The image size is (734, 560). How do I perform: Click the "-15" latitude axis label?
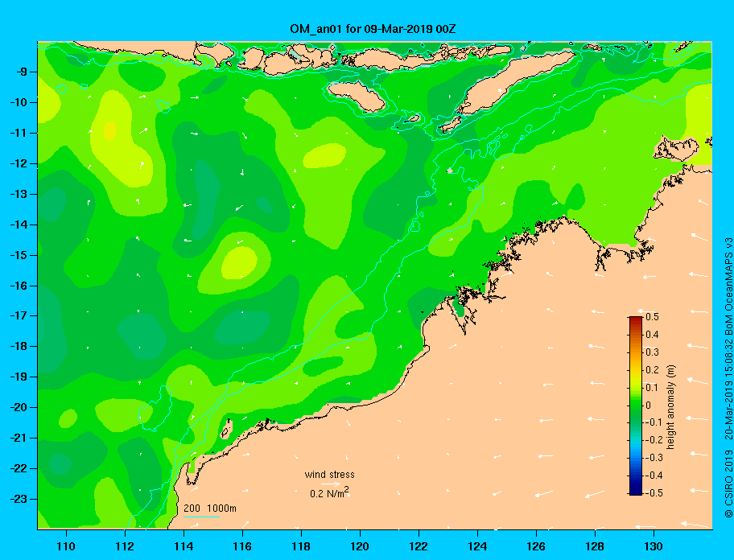pyautogui.click(x=18, y=255)
